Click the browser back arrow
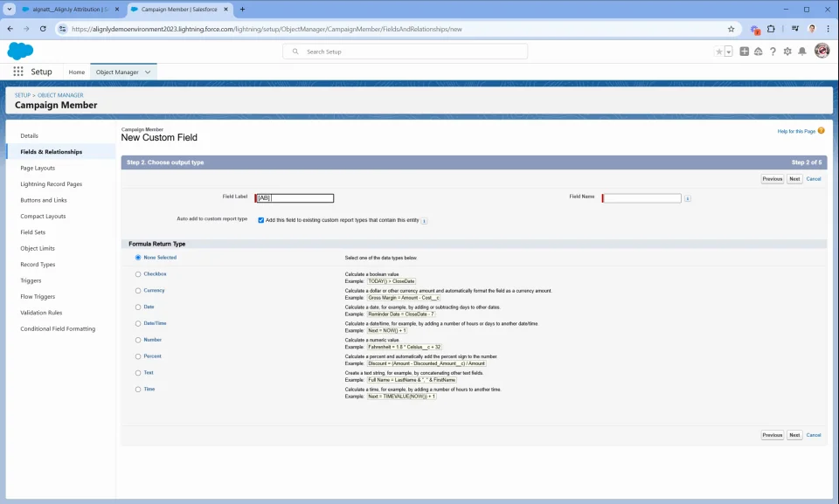The width and height of the screenshot is (839, 504). click(10, 29)
